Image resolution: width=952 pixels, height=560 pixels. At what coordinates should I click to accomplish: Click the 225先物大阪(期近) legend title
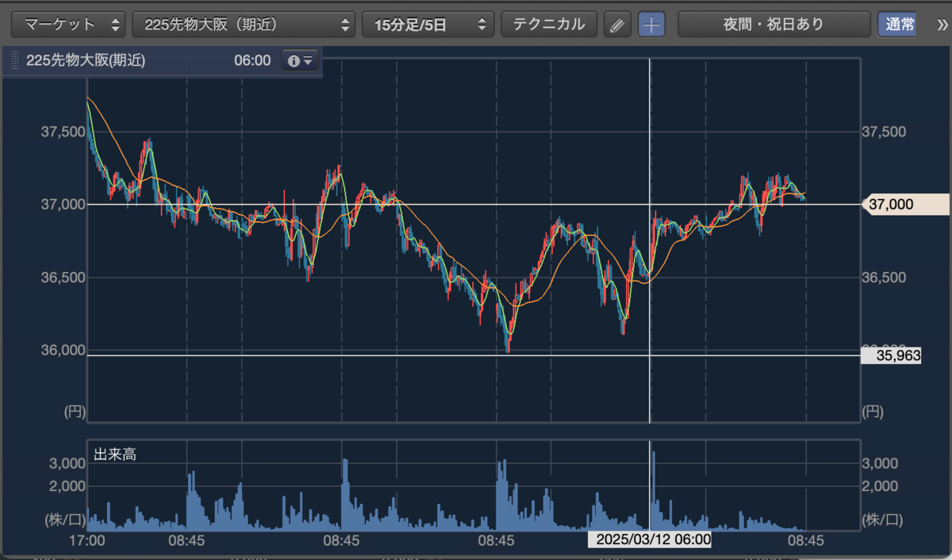point(86,60)
